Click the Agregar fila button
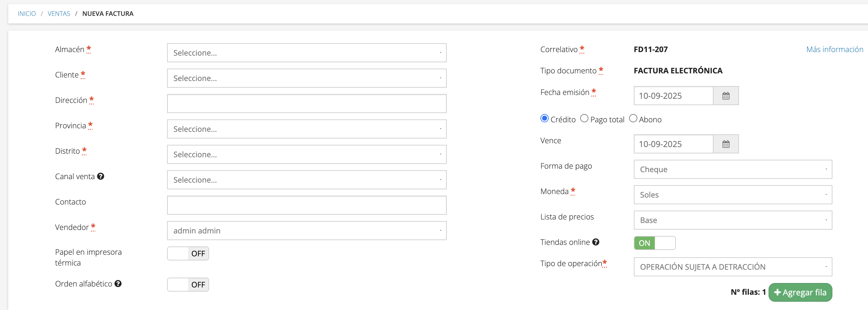The height and width of the screenshot is (310, 868). [800, 292]
